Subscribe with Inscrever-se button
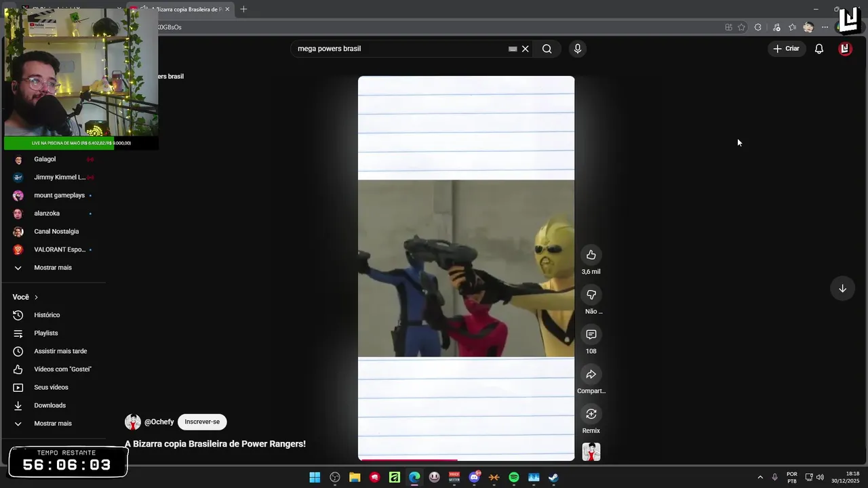The width and height of the screenshot is (868, 488). pos(202,422)
